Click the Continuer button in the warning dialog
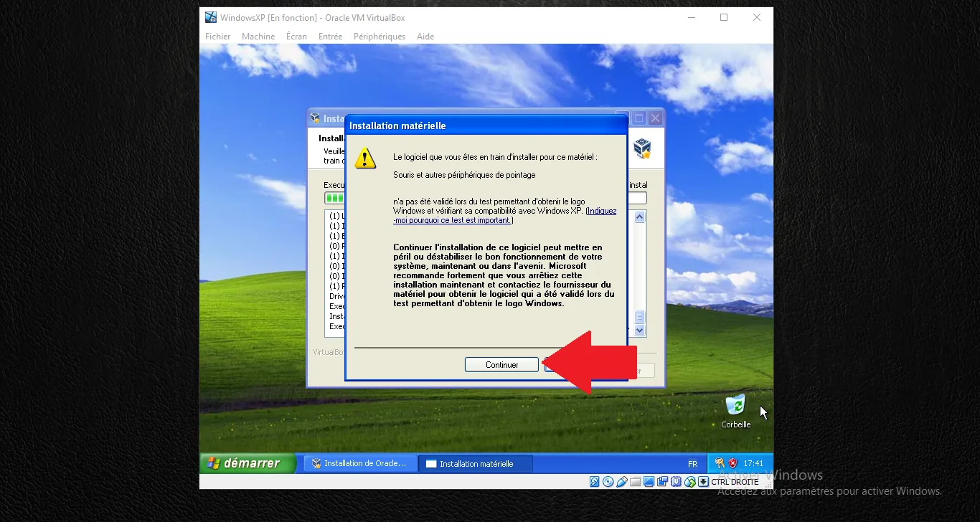980x522 pixels. (501, 364)
